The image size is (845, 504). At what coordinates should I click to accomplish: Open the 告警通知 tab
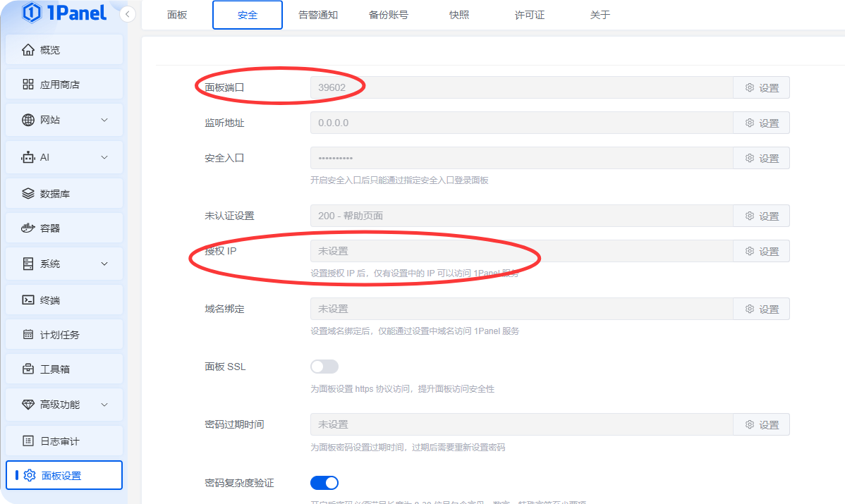pos(318,15)
